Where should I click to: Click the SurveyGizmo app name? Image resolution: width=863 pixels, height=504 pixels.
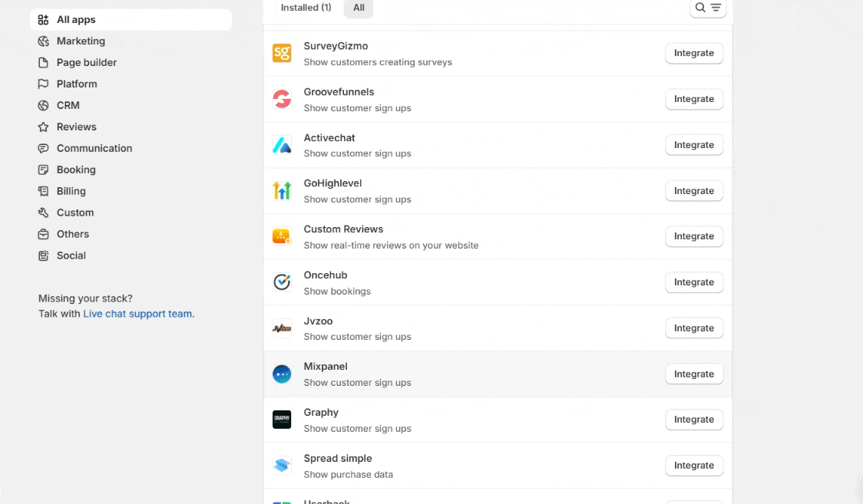(336, 46)
